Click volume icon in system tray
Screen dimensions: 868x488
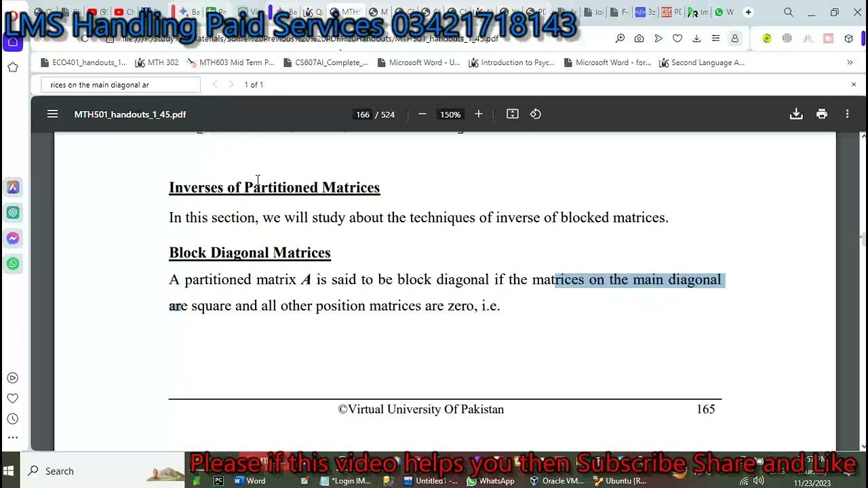(x=758, y=481)
